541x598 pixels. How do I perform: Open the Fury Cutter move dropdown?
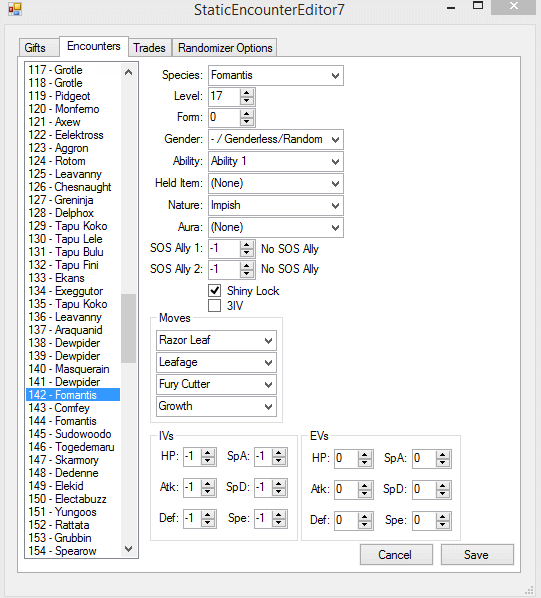pos(216,384)
